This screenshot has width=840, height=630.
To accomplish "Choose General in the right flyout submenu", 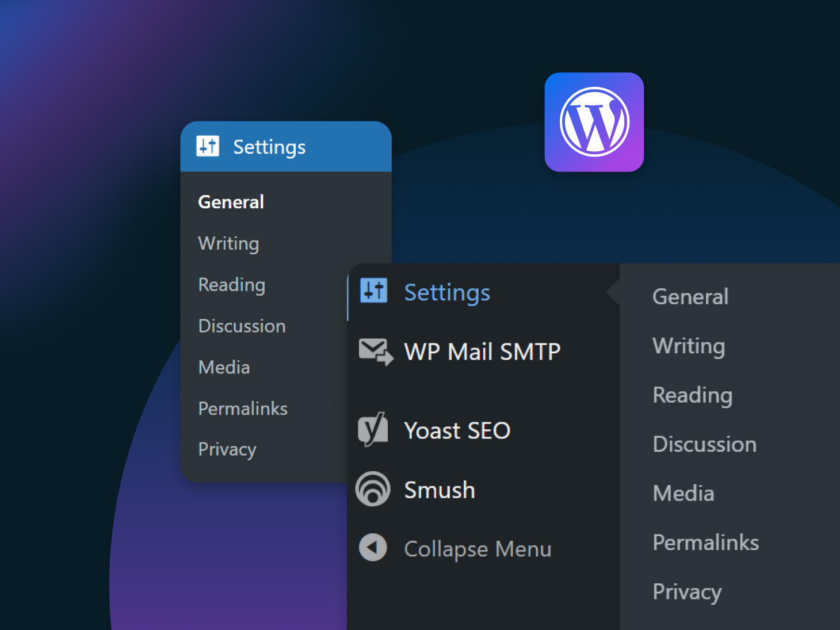I will 690,297.
